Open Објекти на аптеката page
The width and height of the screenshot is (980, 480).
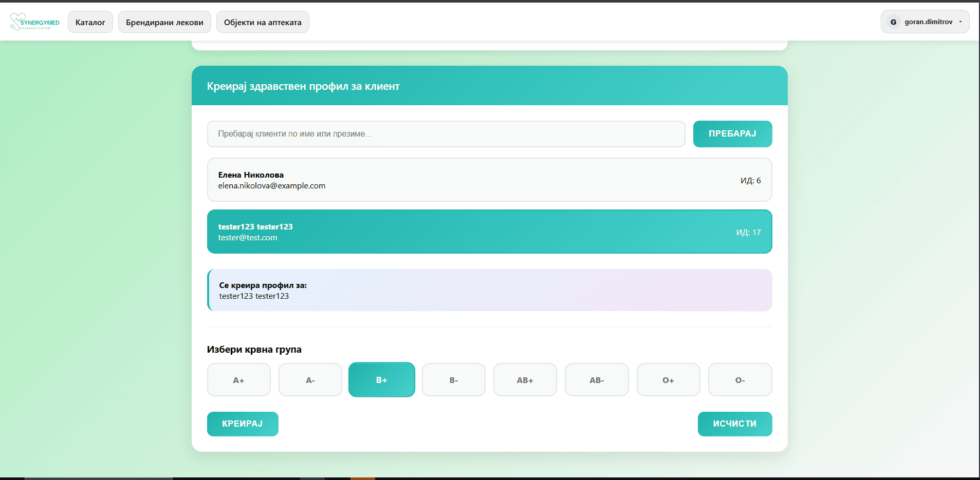(x=263, y=22)
